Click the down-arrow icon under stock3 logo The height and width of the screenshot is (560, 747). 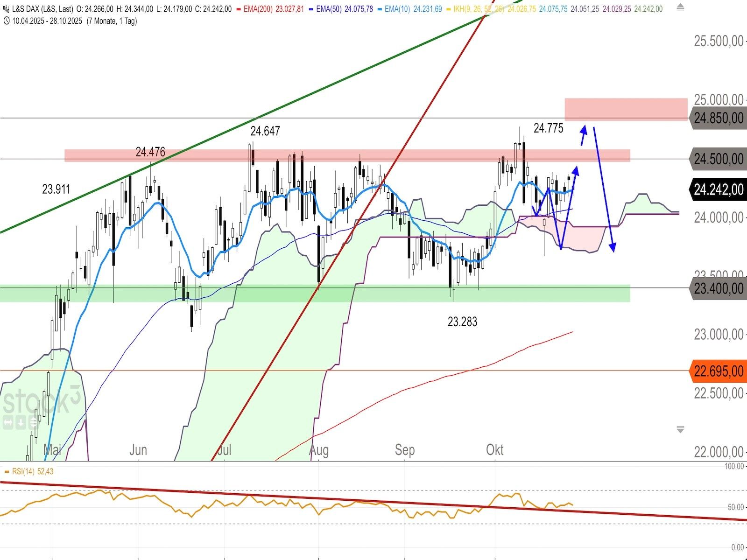pyautogui.click(x=21, y=423)
